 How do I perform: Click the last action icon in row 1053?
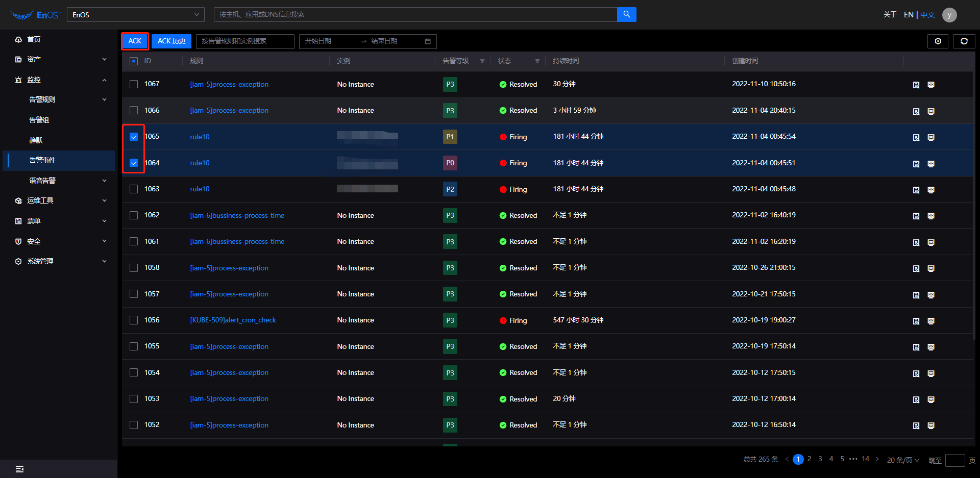coord(931,399)
